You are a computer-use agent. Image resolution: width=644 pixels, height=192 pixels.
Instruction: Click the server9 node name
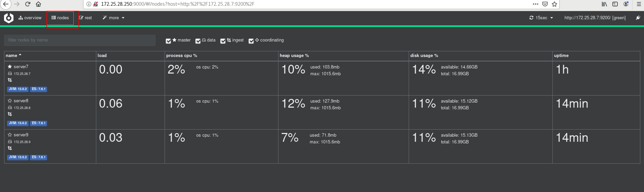[21, 135]
